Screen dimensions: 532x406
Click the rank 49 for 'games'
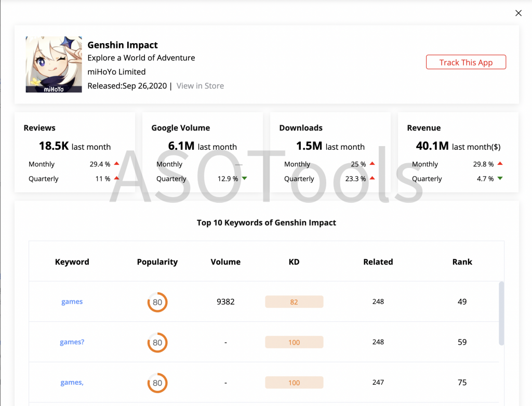click(462, 302)
